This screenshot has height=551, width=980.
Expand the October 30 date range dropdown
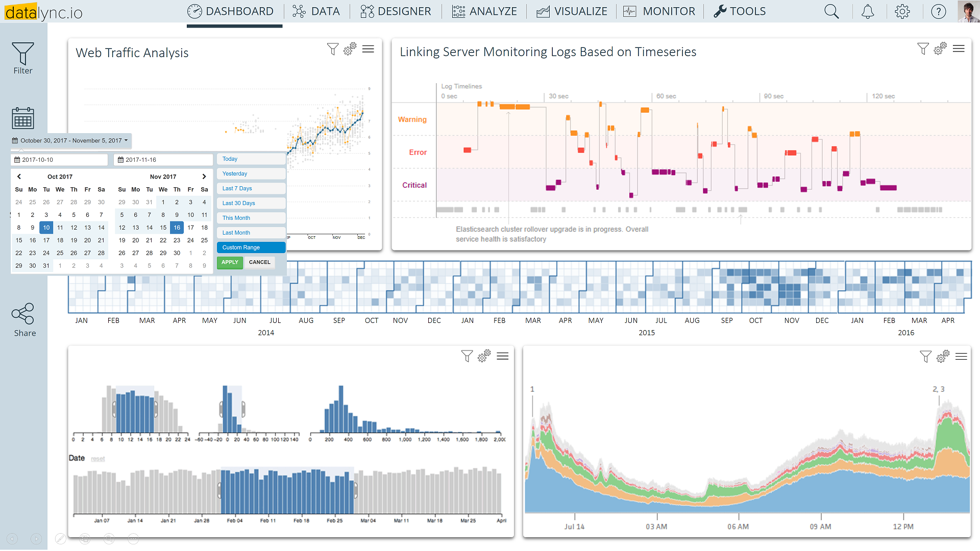[71, 141]
